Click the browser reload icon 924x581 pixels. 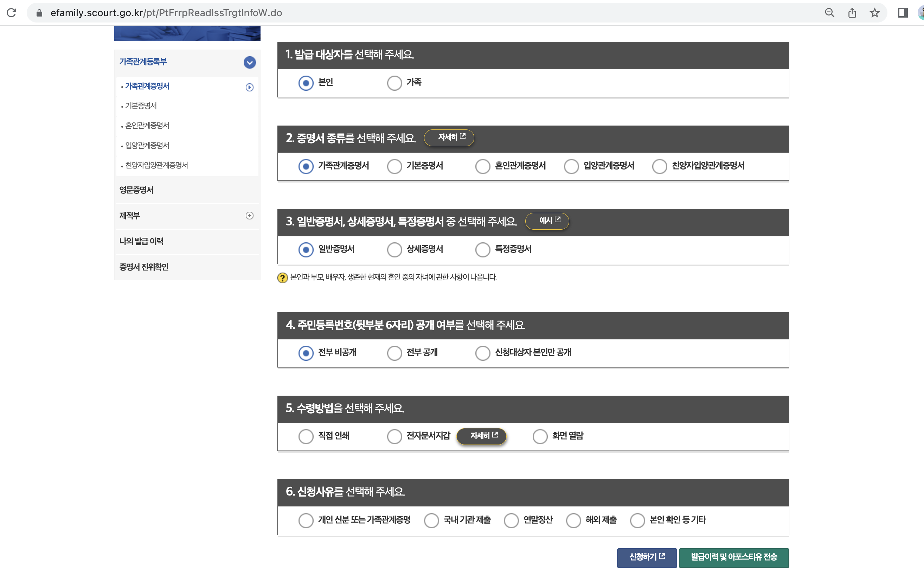point(12,13)
